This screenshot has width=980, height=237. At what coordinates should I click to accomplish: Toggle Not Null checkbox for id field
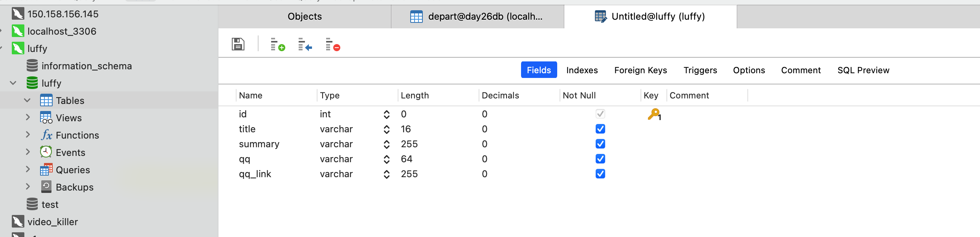click(x=600, y=114)
